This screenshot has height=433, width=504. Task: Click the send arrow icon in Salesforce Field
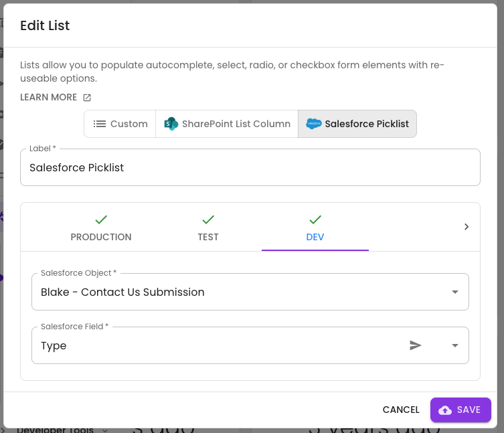click(415, 345)
